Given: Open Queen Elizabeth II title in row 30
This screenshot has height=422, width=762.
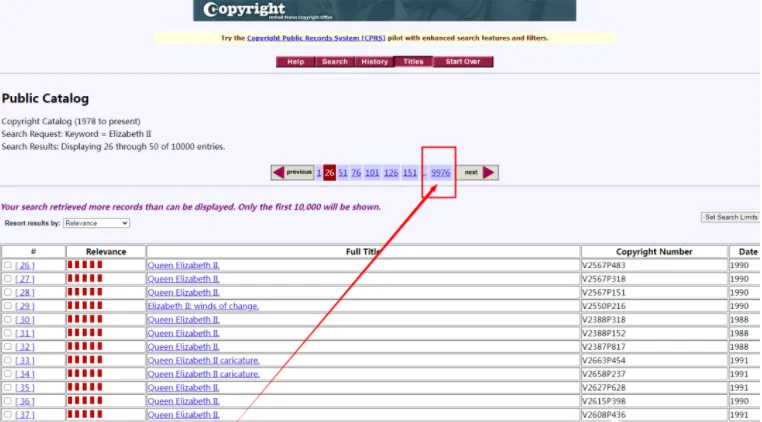Looking at the screenshot, I should pos(184,320).
